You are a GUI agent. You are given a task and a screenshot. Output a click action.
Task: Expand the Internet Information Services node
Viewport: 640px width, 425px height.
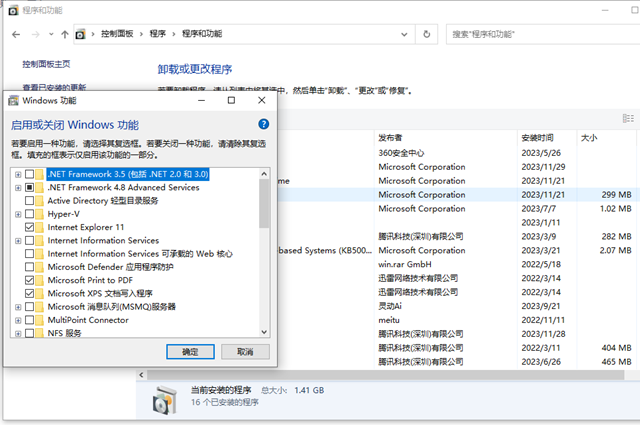[18, 241]
